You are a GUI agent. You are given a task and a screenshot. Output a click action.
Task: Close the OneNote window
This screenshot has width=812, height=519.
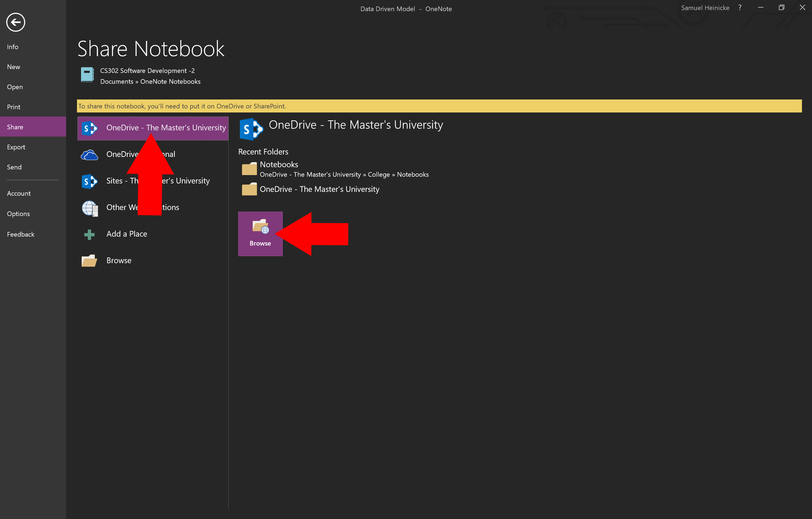[802, 7]
